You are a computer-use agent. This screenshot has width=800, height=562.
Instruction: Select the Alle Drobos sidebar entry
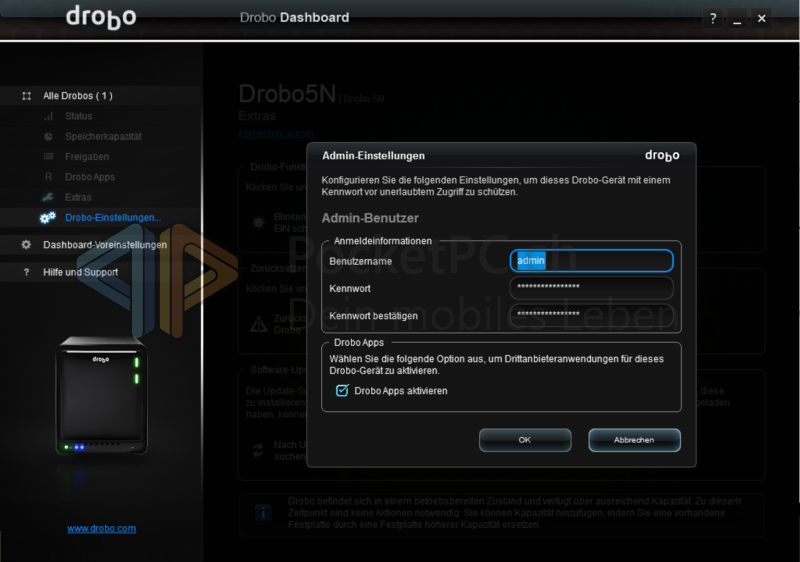(101, 96)
